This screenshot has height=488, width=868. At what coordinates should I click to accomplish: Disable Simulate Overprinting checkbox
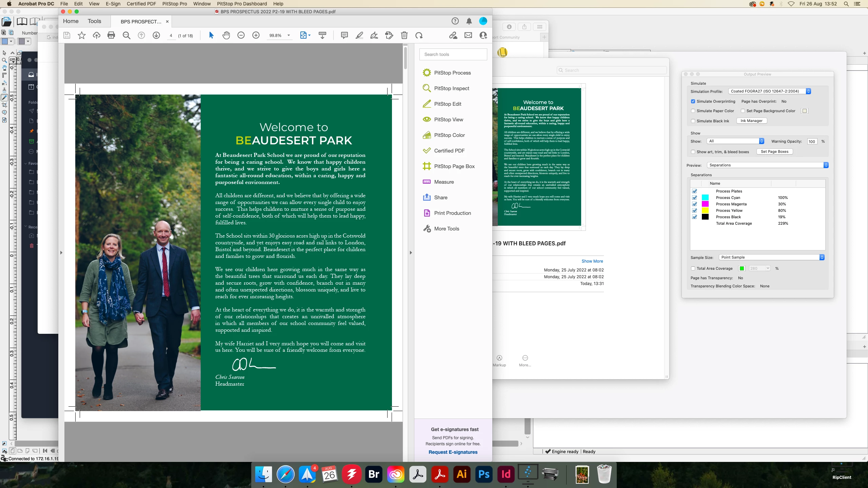[693, 101]
